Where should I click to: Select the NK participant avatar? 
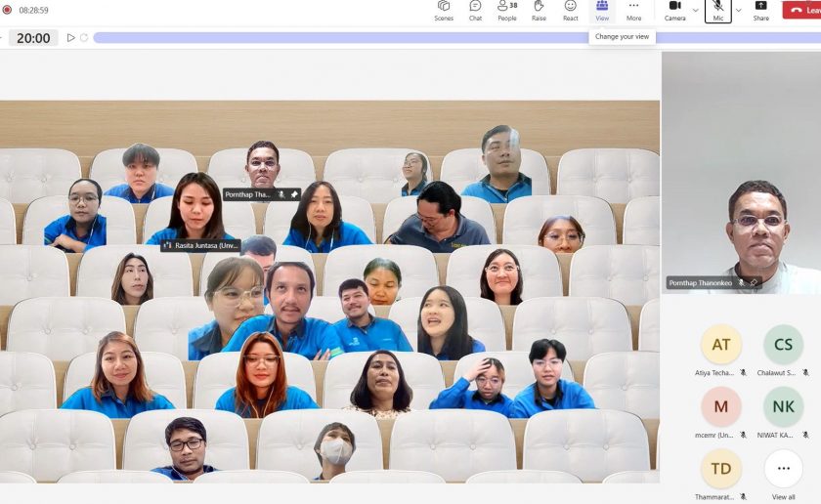click(783, 407)
